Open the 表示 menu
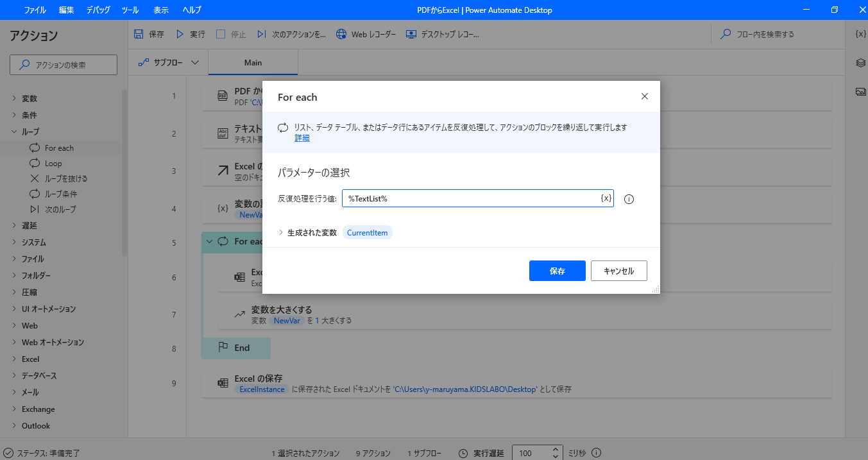The width and height of the screenshot is (868, 460). (161, 10)
